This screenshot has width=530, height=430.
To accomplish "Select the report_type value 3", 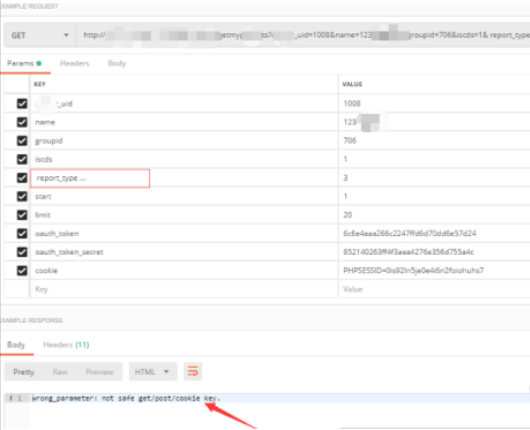I will tap(434, 178).
